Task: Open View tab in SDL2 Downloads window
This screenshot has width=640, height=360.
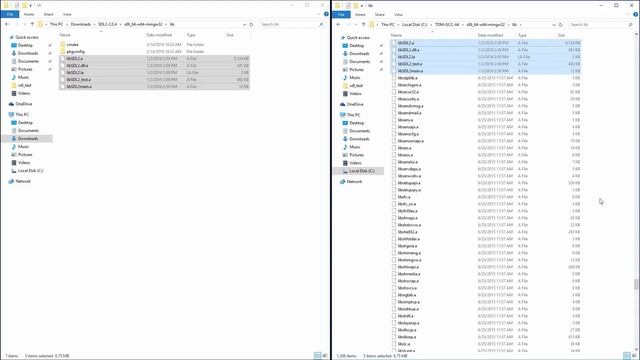Action: (67, 14)
